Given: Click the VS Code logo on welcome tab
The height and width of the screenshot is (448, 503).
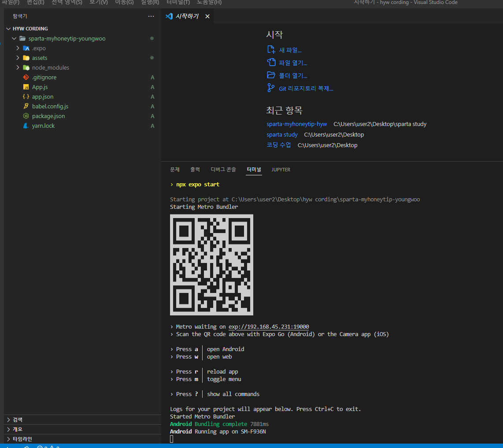Looking at the screenshot, I should point(169,16).
